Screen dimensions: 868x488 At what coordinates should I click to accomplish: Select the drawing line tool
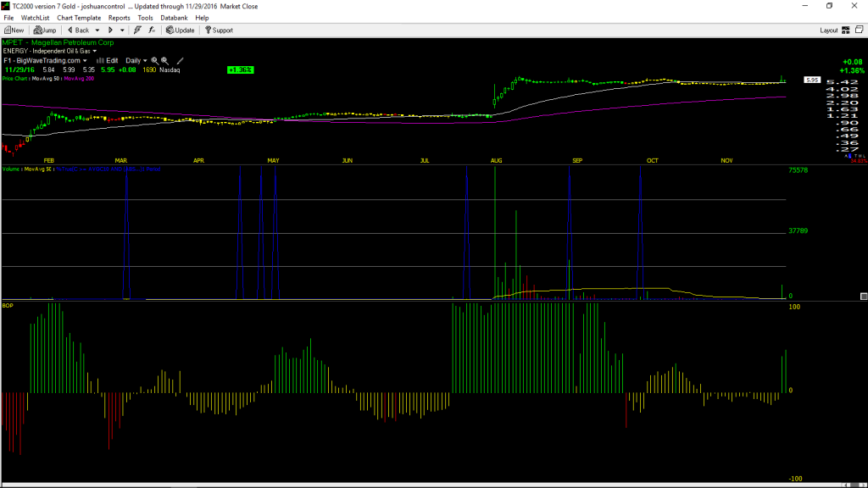pyautogui.click(x=180, y=61)
